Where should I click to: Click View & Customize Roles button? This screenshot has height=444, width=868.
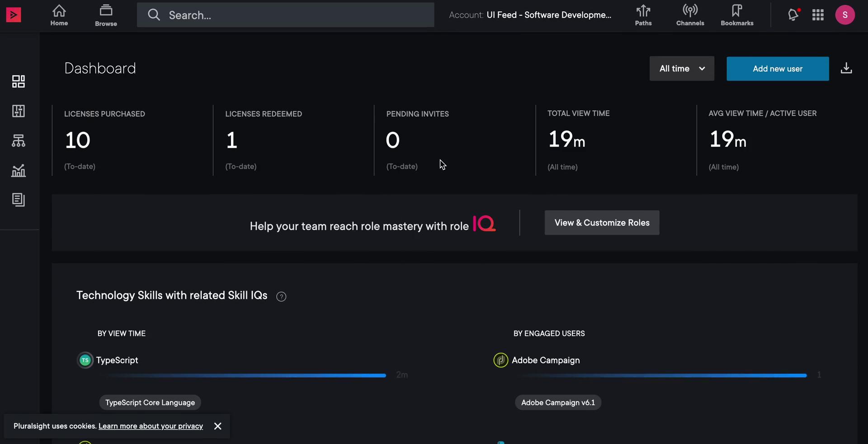pyautogui.click(x=602, y=223)
